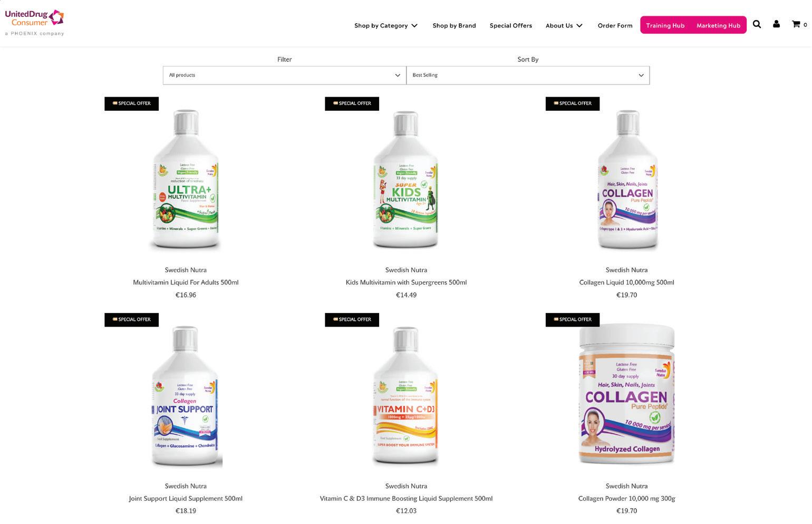Screen dimensions: 812x524
Task: Select the Vitamin C+D3 bottle image
Action: tap(406, 396)
